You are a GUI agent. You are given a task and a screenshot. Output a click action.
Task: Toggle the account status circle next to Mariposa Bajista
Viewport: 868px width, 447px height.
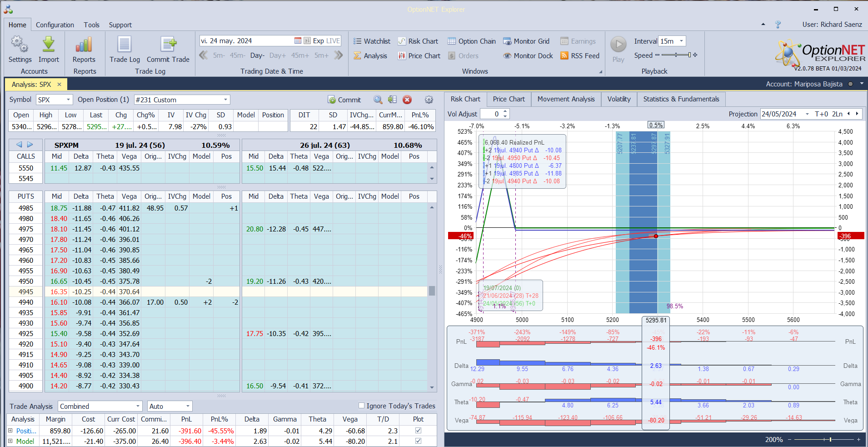(x=850, y=84)
